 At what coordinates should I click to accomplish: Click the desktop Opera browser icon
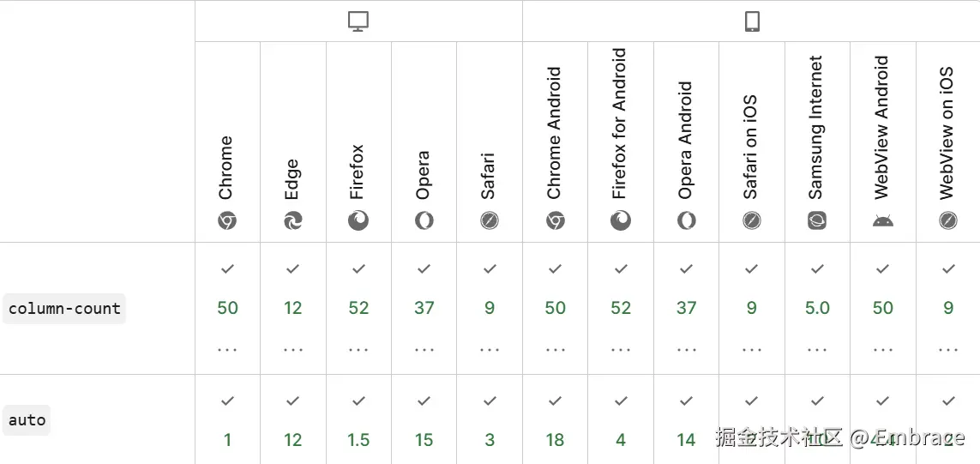click(424, 221)
